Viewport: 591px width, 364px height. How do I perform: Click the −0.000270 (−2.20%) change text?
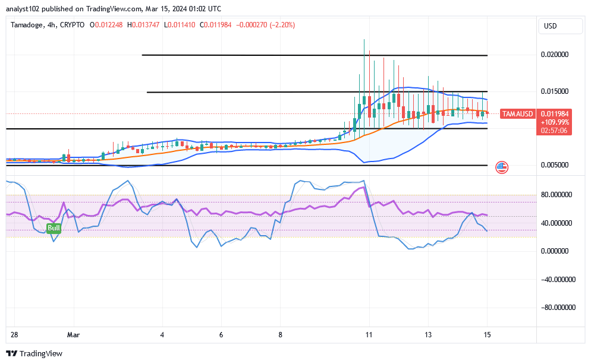(265, 25)
